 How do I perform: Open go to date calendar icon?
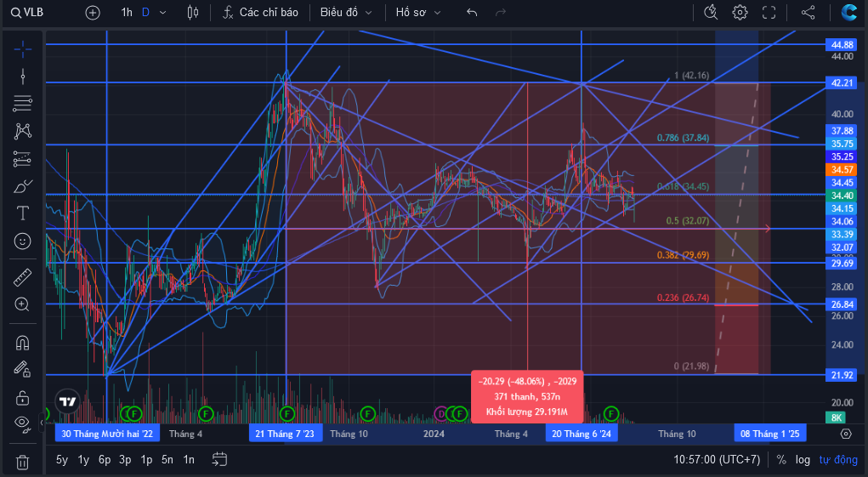[x=220, y=459]
